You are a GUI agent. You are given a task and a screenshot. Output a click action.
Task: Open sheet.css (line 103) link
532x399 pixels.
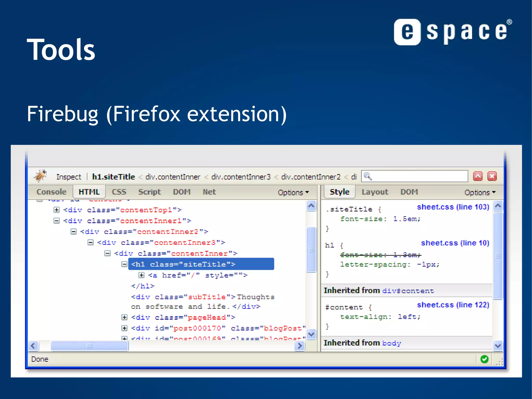pyautogui.click(x=453, y=207)
